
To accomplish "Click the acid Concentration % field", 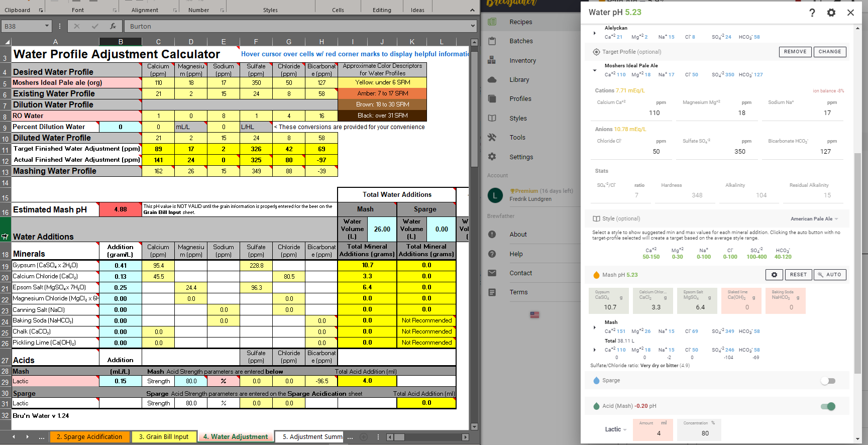I will pos(699,430).
